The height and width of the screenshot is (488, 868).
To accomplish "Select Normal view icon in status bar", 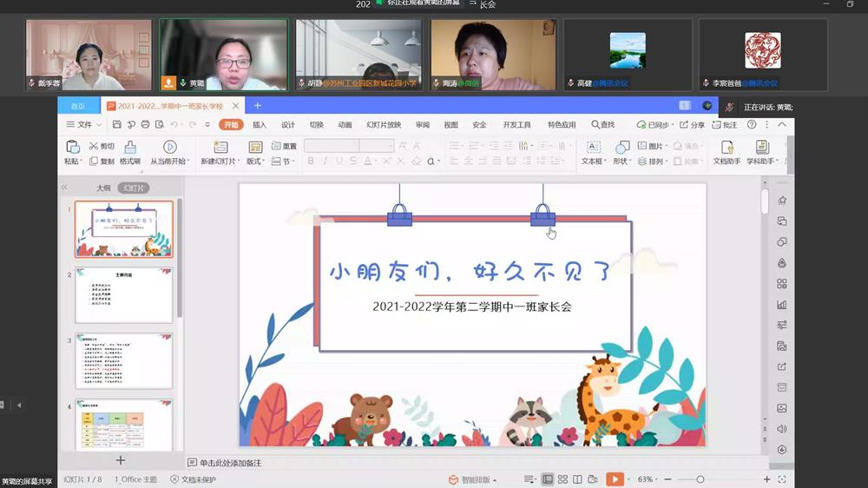I will (x=548, y=479).
